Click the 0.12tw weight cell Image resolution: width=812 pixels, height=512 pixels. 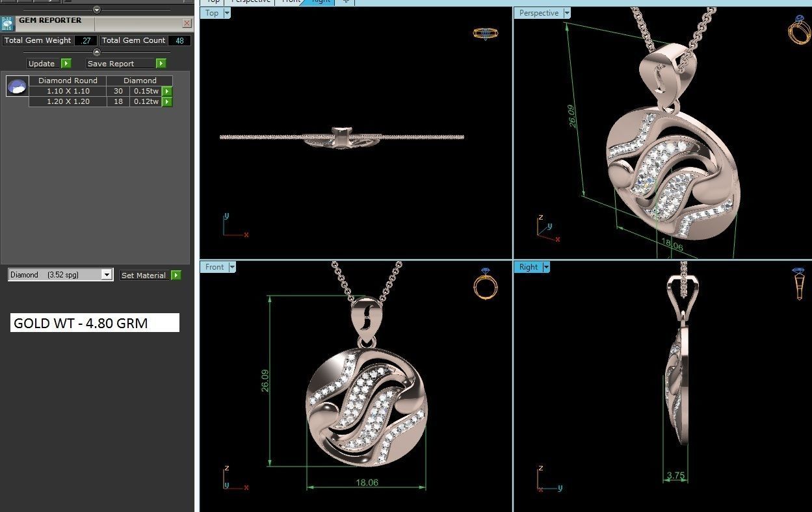[146, 101]
